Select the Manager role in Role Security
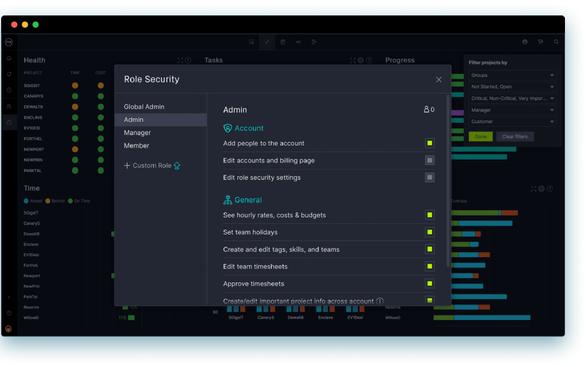Screen dimensions: 588x367 tap(137, 133)
